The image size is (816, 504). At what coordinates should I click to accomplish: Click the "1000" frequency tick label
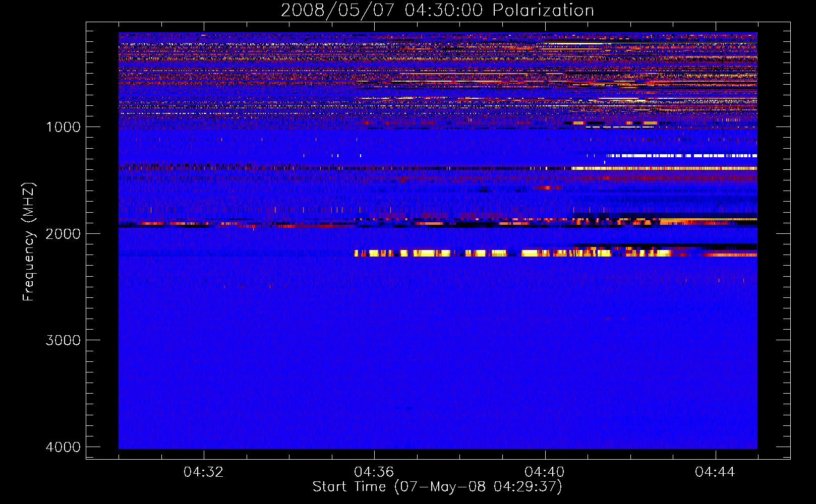click(x=63, y=127)
